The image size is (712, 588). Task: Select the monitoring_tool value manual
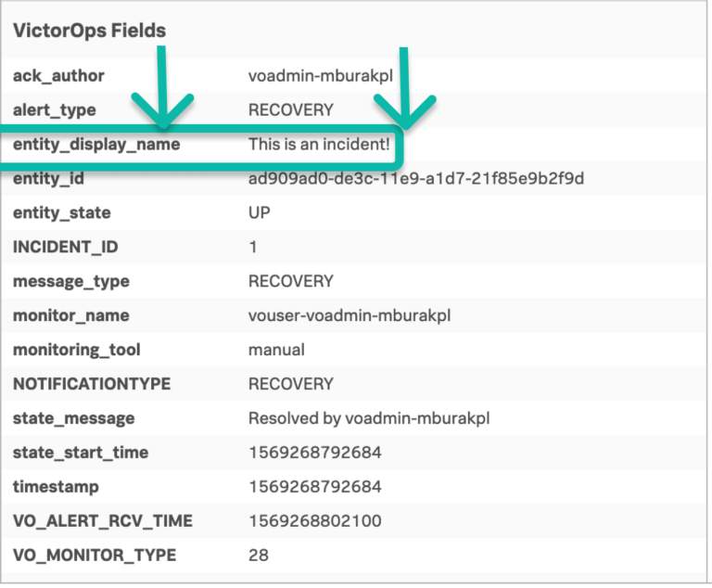276,350
